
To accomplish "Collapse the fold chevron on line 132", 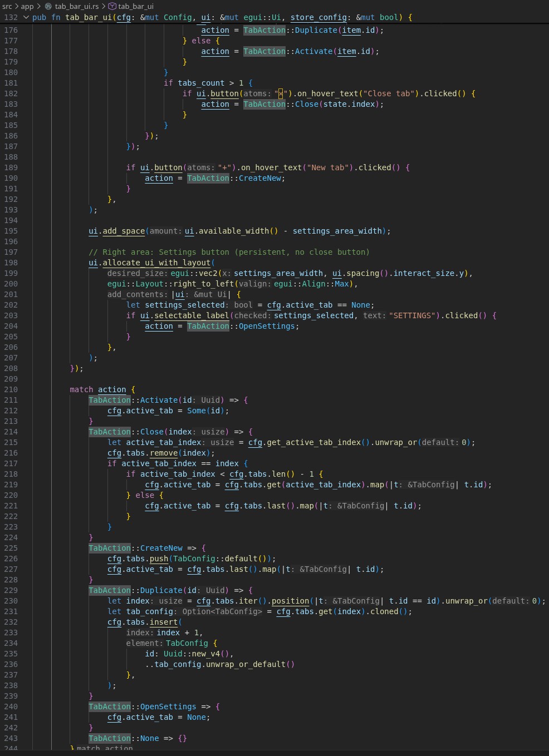I will [26, 17].
